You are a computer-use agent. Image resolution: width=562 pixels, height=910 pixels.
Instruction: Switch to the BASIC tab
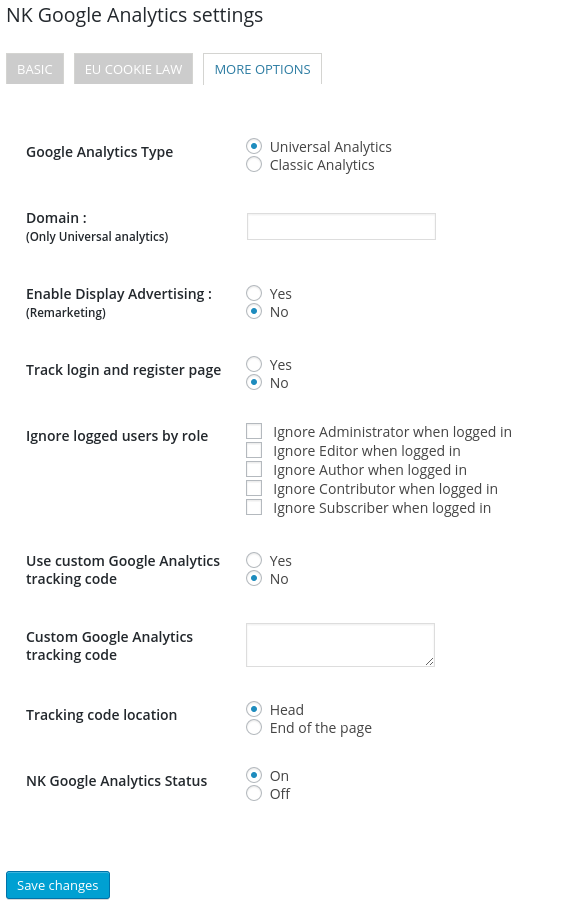[x=35, y=69]
